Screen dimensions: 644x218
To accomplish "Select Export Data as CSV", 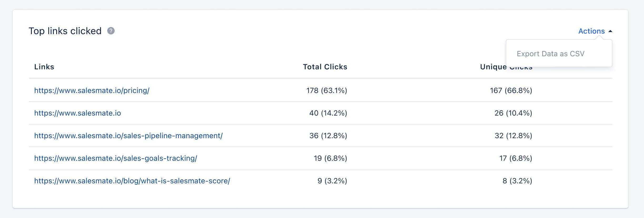I will 550,54.
